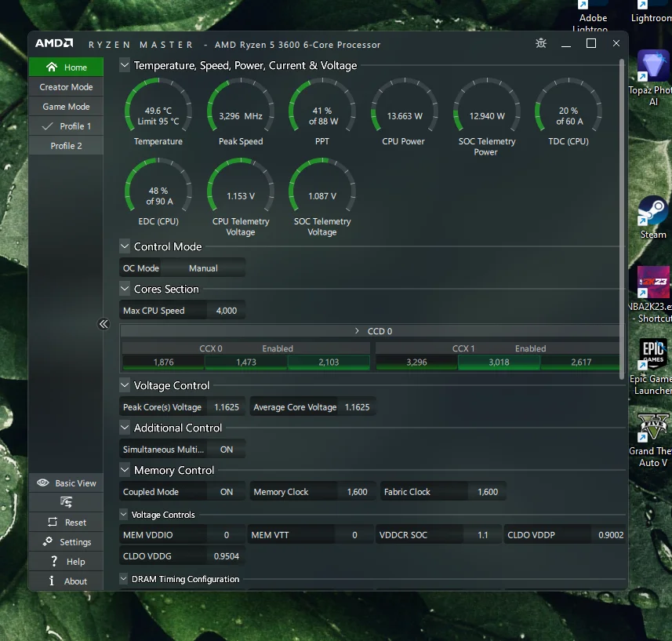The height and width of the screenshot is (641, 672).
Task: Select the Topaz Photo AI desktop icon
Action: tap(652, 78)
